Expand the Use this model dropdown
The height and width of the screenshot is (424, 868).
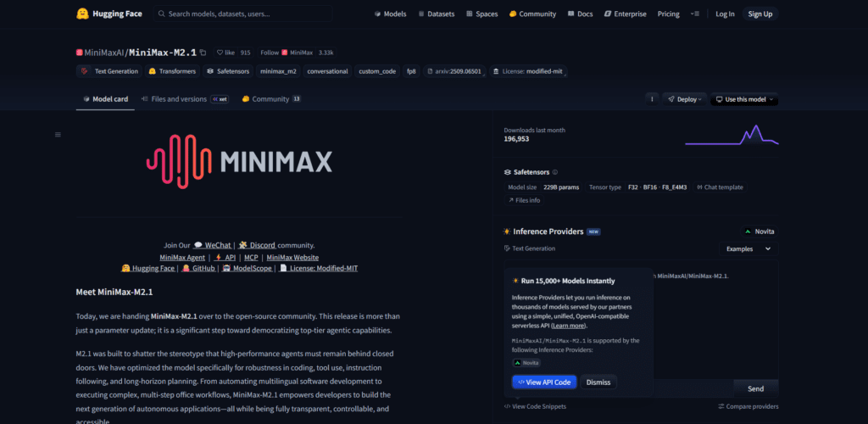[744, 99]
